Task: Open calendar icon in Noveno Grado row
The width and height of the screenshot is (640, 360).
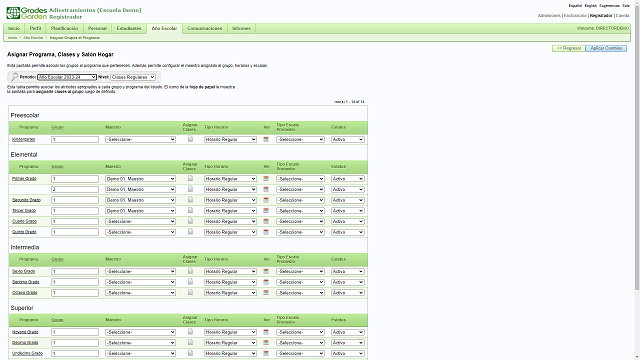Action: click(266, 332)
